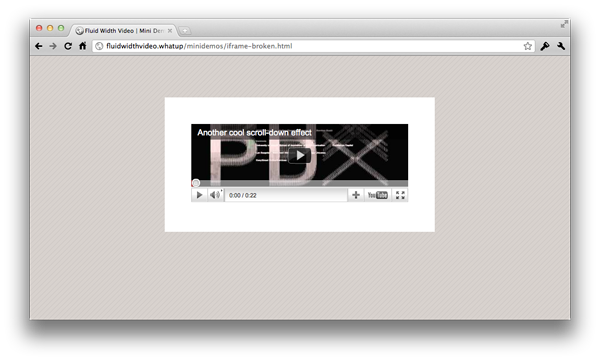Start playback from the control bar play button
The image size is (600, 361).
tap(199, 195)
